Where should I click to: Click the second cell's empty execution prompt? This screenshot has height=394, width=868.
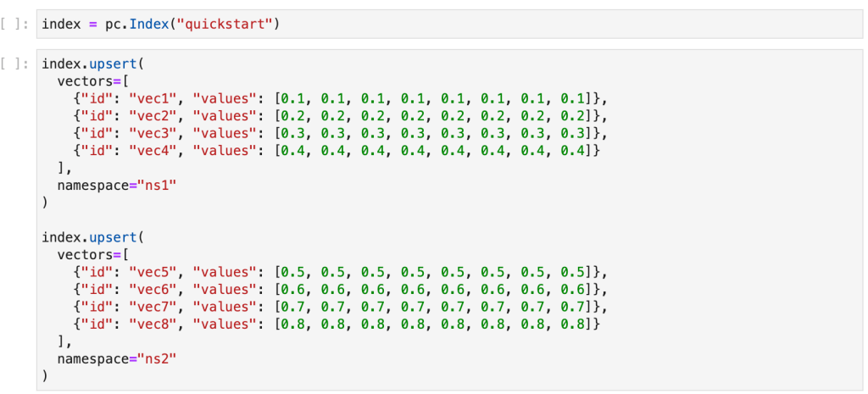tap(17, 64)
